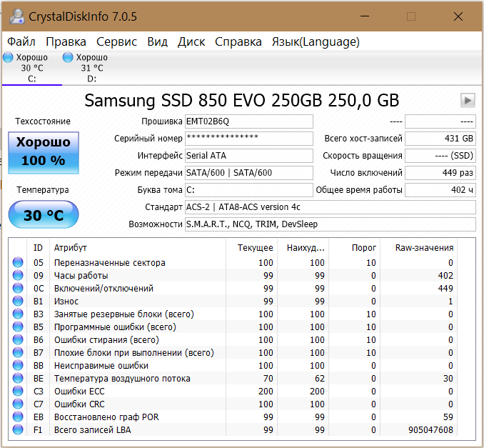Click status icon for Неисправимые ошибки row
The width and height of the screenshot is (484, 448).
pyautogui.click(x=18, y=365)
